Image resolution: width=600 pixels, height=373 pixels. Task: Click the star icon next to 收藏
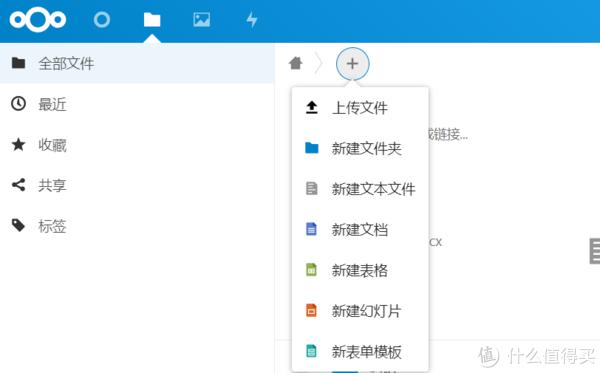18,144
